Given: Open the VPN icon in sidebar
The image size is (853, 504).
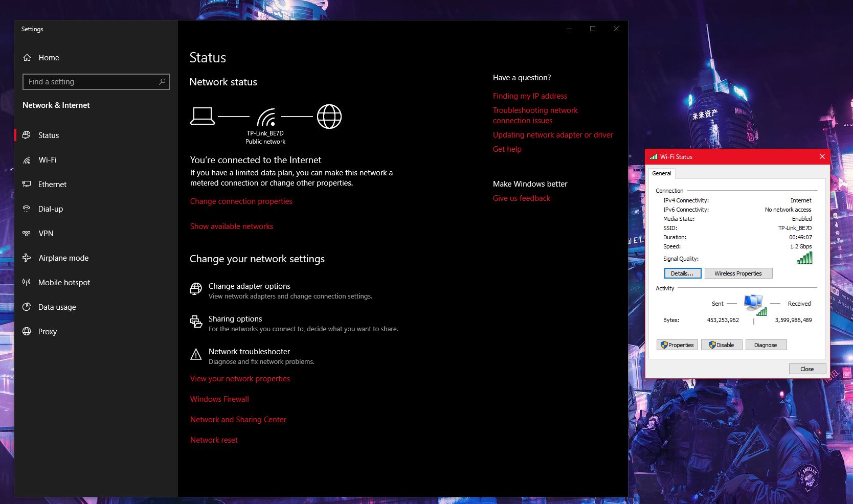Looking at the screenshot, I should tap(27, 234).
